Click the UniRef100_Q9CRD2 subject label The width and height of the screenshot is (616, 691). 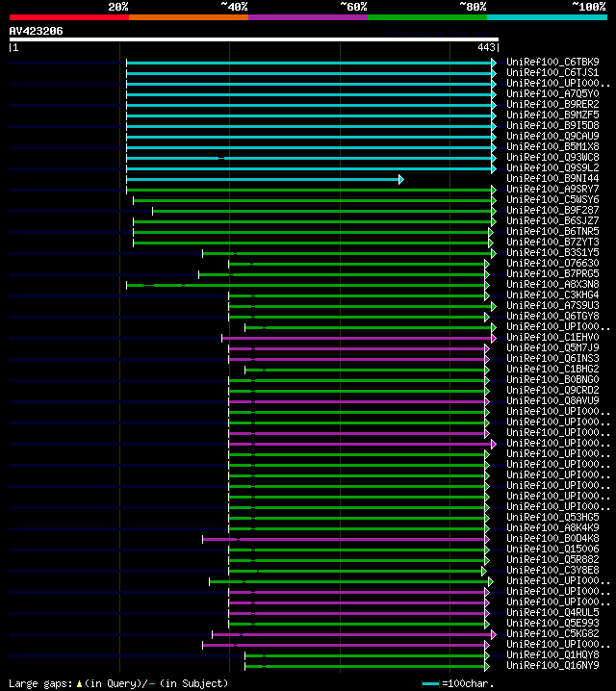pos(552,390)
